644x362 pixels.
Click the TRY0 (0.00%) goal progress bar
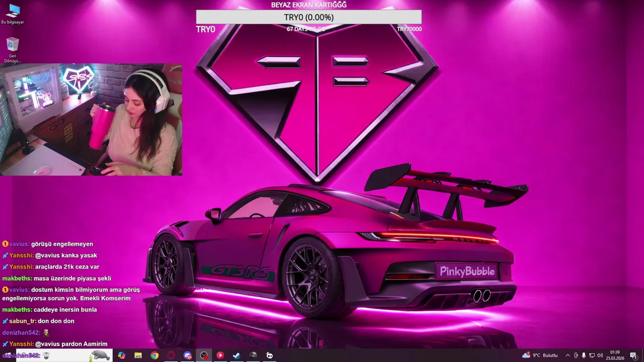[309, 17]
